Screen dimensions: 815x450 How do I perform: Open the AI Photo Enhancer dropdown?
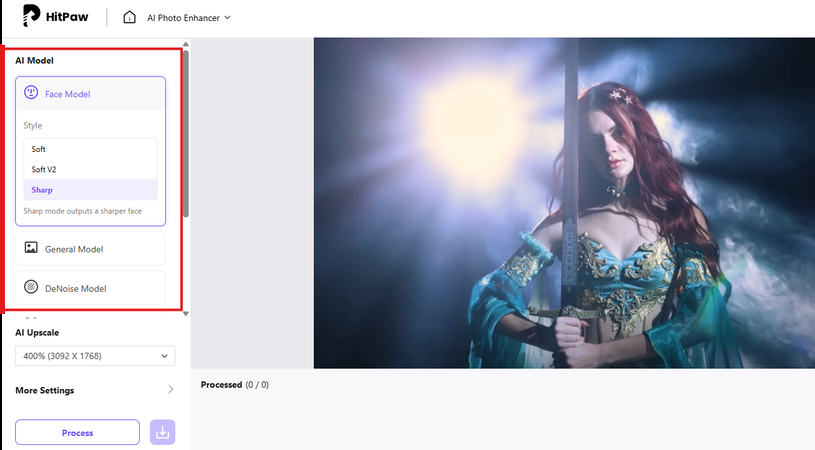tap(189, 18)
